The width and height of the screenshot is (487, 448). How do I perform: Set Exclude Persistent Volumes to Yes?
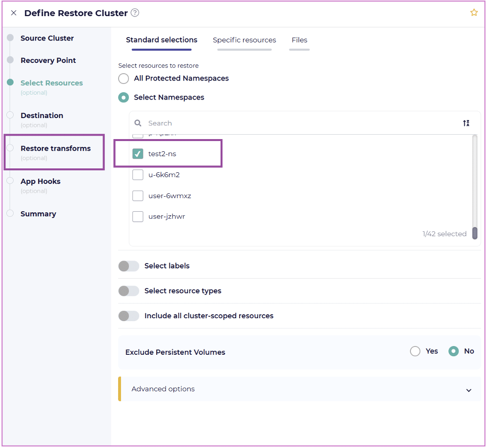[x=415, y=351]
